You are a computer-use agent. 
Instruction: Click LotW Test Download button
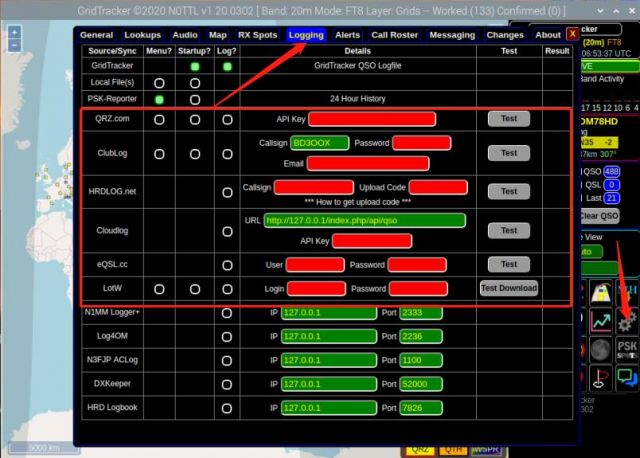pos(509,288)
